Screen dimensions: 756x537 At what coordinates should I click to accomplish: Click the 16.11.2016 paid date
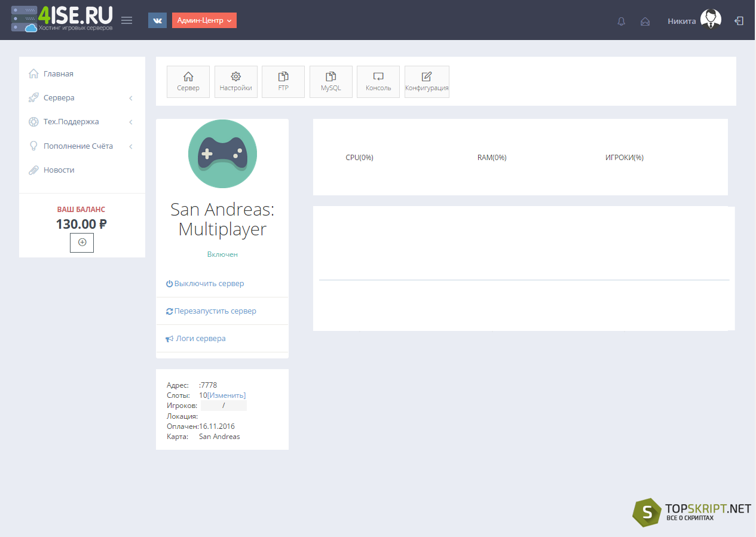click(217, 426)
